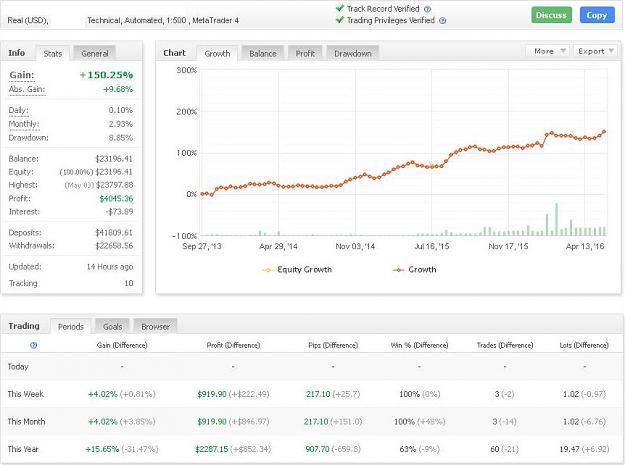Click the Tracking value 10
625x465 pixels.
click(128, 283)
